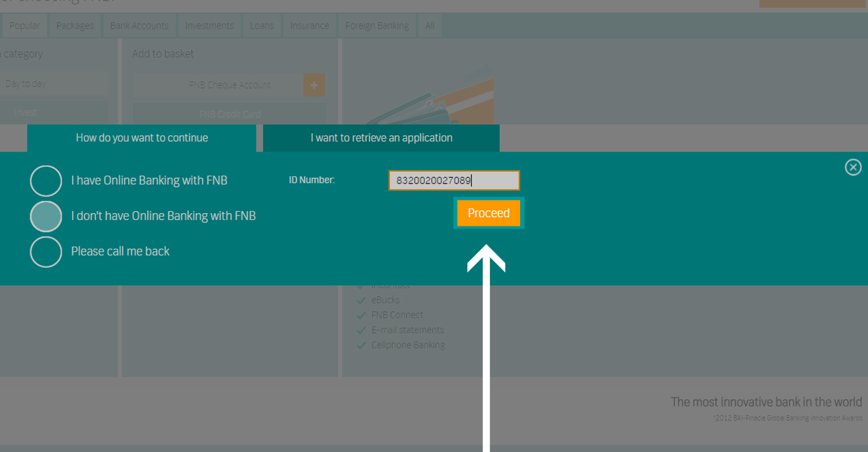The height and width of the screenshot is (452, 868).
Task: Click the E-mail statements feature text
Action: tap(408, 330)
